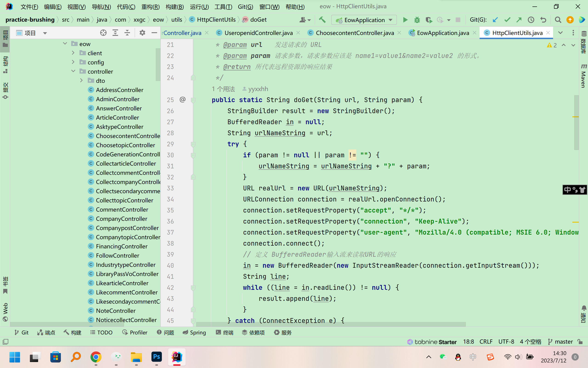Click the warnings count indicator

pos(552,45)
